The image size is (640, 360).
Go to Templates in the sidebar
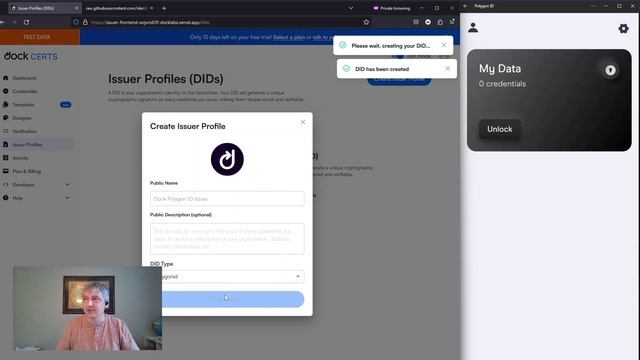coord(23,105)
